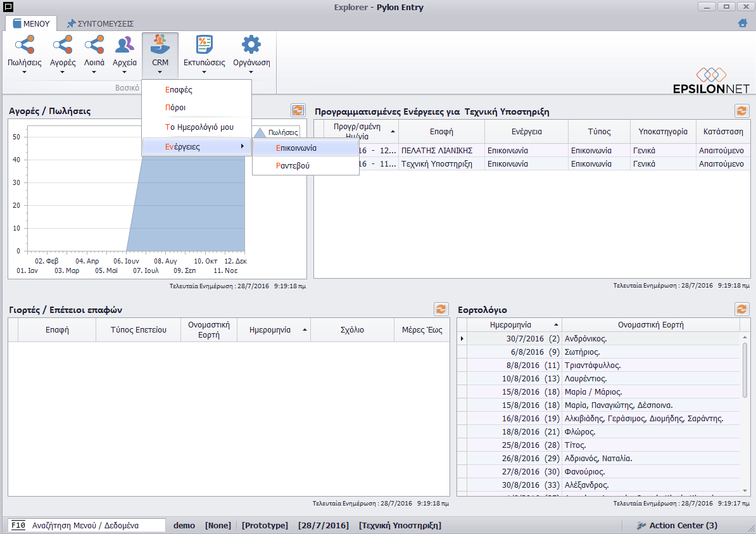
Task: Open the Εκτυπώσεις ribbon icon
Action: pyautogui.click(x=205, y=45)
